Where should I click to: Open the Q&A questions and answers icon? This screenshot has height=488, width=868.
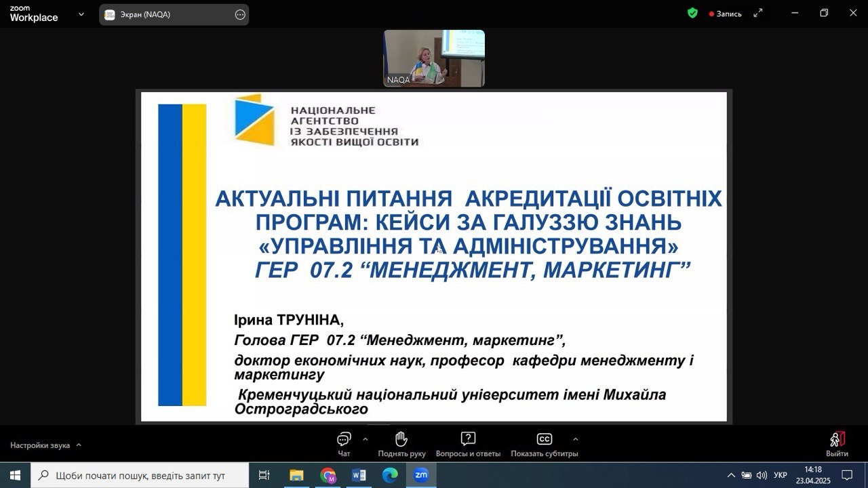tap(468, 439)
